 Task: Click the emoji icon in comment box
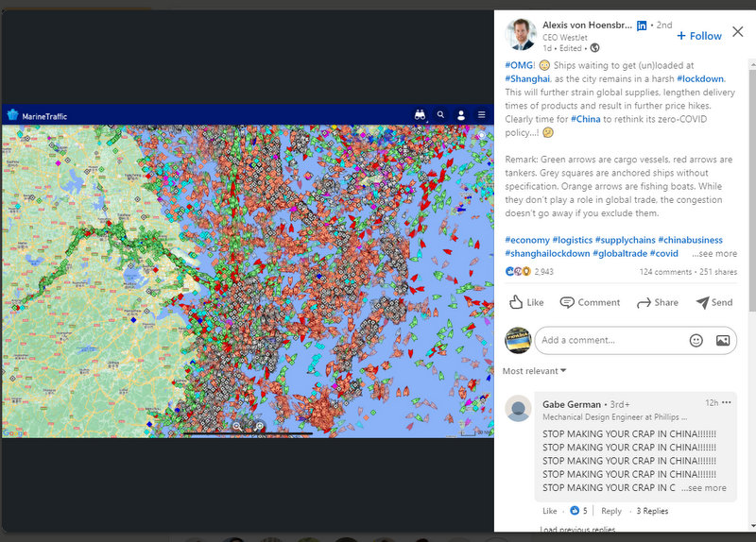tap(696, 340)
